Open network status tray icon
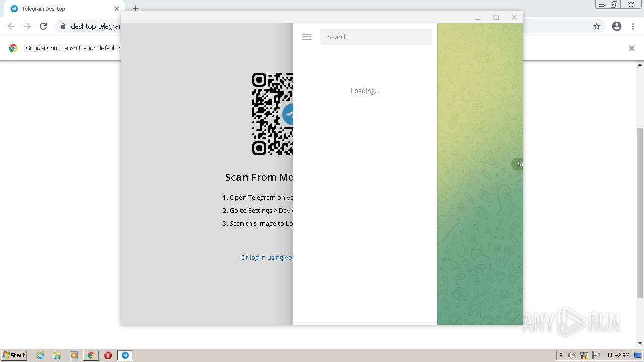The height and width of the screenshot is (362, 644). (584, 355)
